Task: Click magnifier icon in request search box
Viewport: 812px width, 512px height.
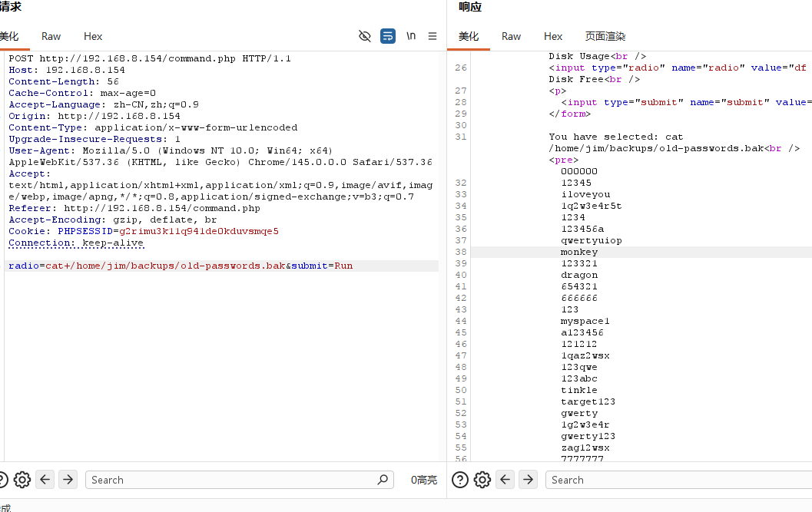Action: pyautogui.click(x=383, y=480)
